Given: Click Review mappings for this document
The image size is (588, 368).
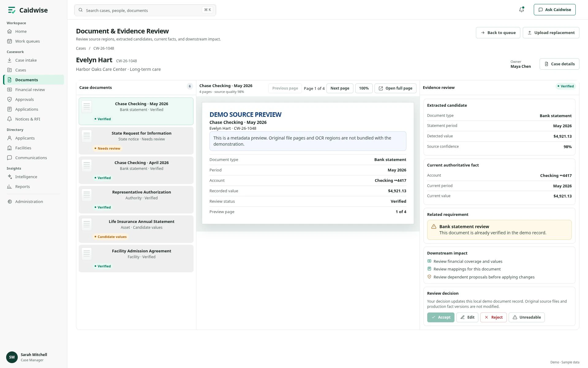Looking at the screenshot, I should point(467,269).
